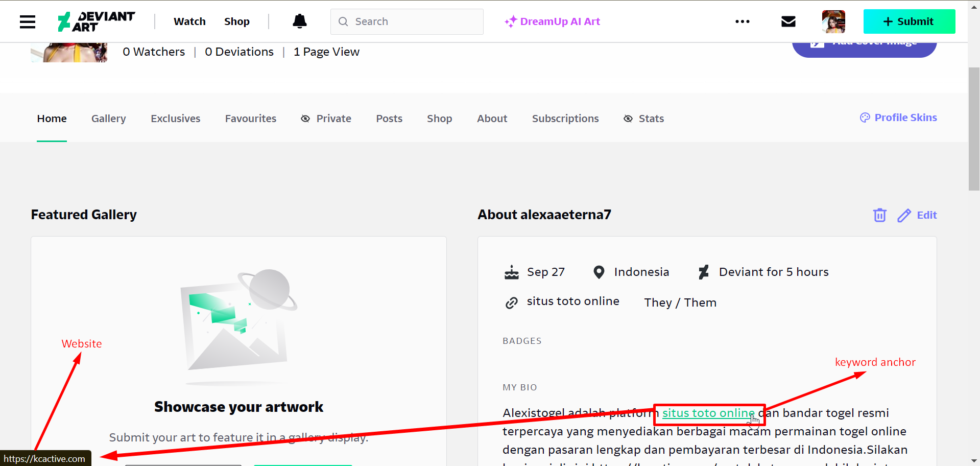Open Watch in the top navigation
Screen dimensions: 980x466
click(189, 21)
